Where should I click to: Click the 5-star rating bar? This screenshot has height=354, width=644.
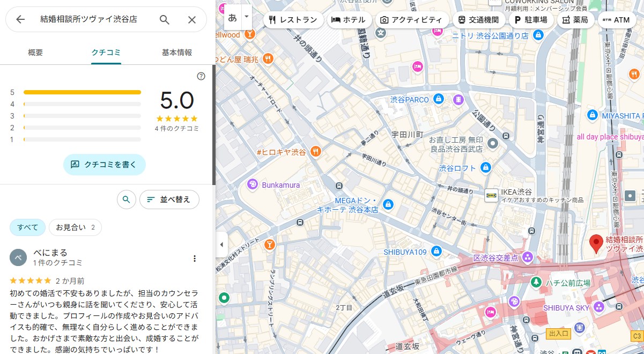(x=82, y=92)
